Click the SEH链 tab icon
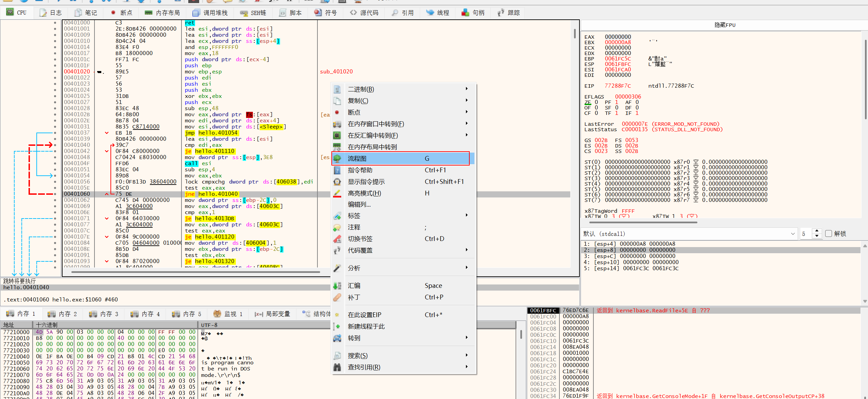868x399 pixels. pos(244,13)
